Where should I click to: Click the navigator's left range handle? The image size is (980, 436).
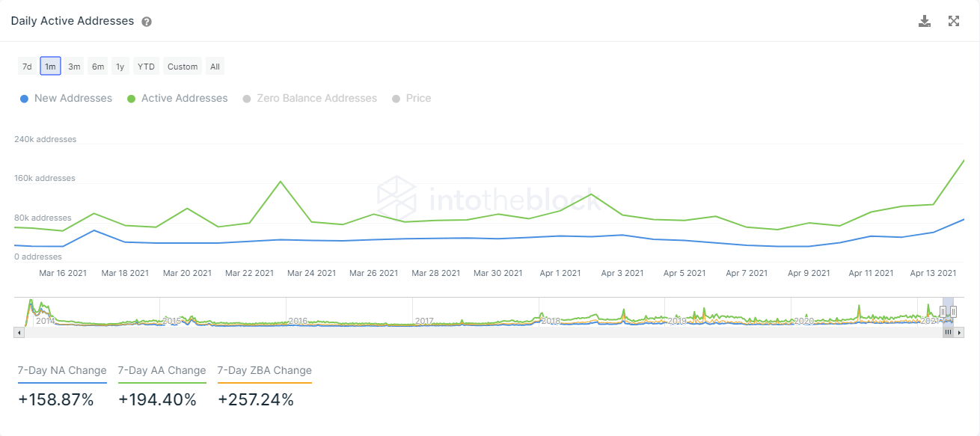943,312
